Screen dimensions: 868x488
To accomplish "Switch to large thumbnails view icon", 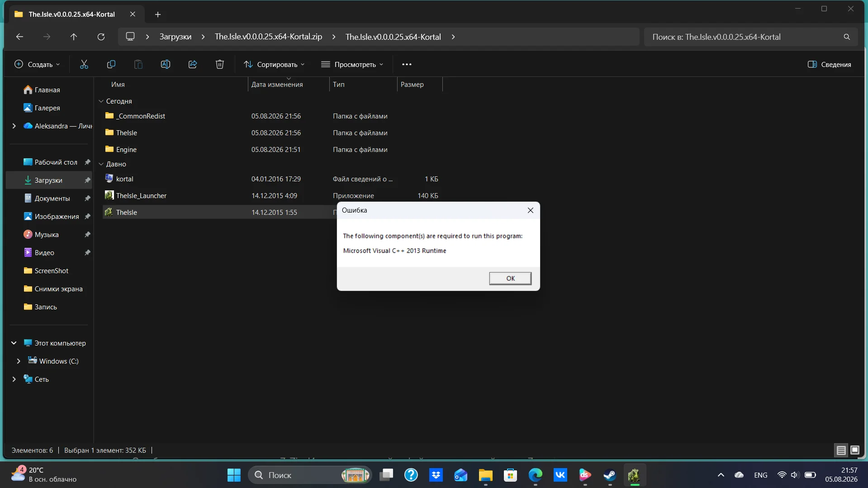I will 855,450.
